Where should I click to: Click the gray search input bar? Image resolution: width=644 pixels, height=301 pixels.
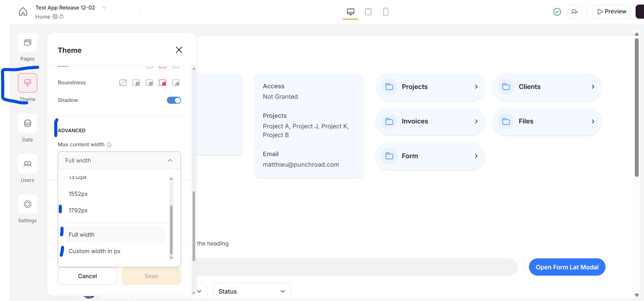[357, 267]
